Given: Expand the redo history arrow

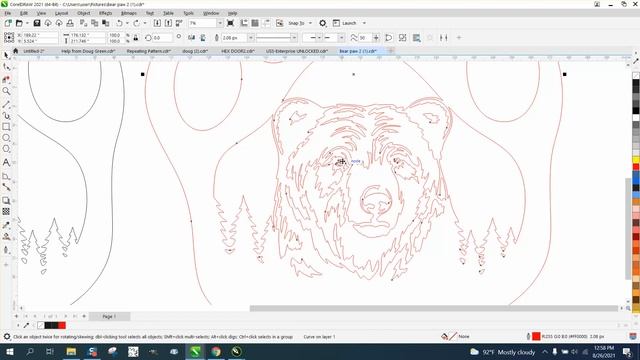Looking at the screenshot, I should [x=144, y=23].
